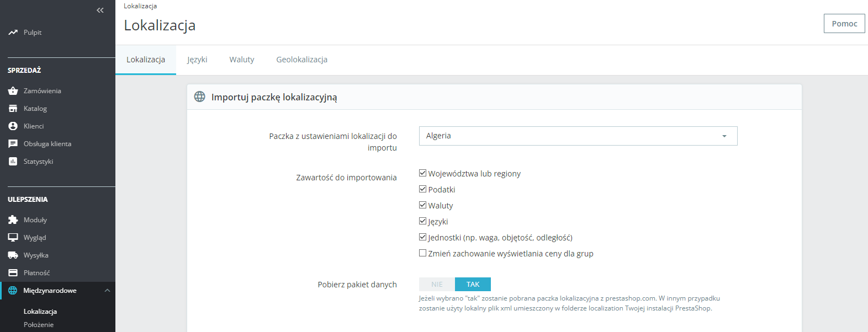Click the Płatność credit card icon

tap(13, 273)
